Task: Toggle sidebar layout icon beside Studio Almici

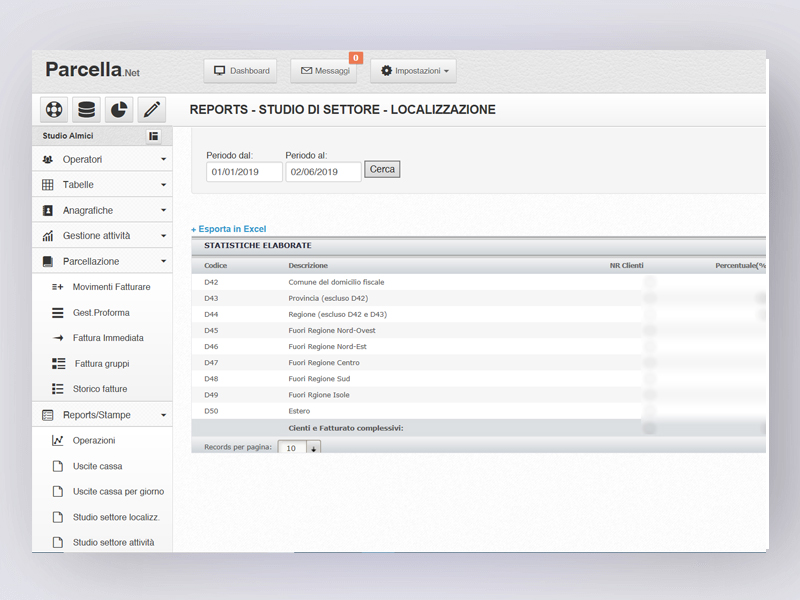Action: coord(153,136)
